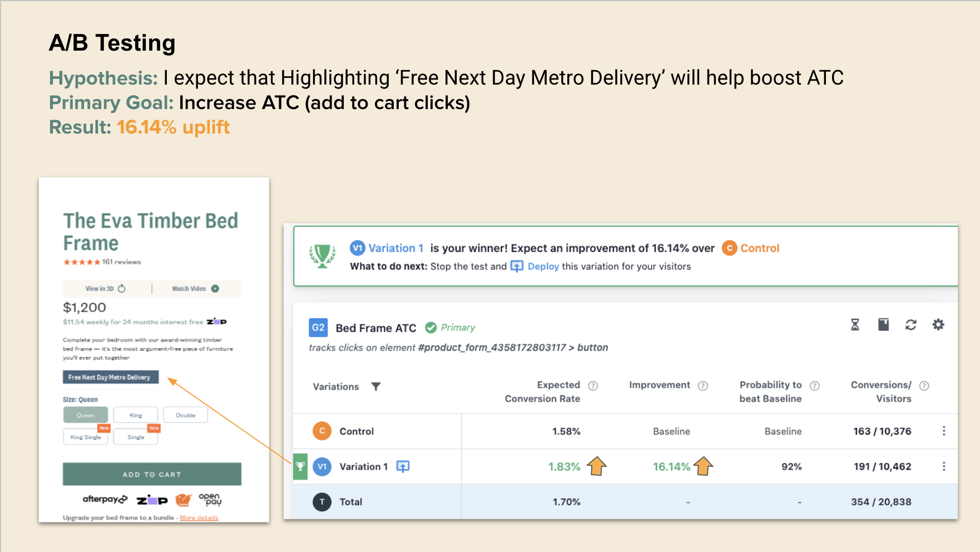Click the variations filter funnel icon
Image resolution: width=980 pixels, height=552 pixels.
click(376, 386)
